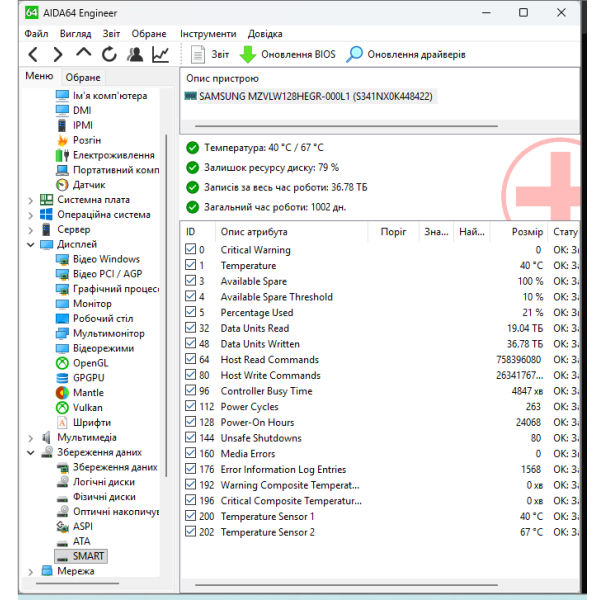Select the Розгін flame icon

pos(62,140)
